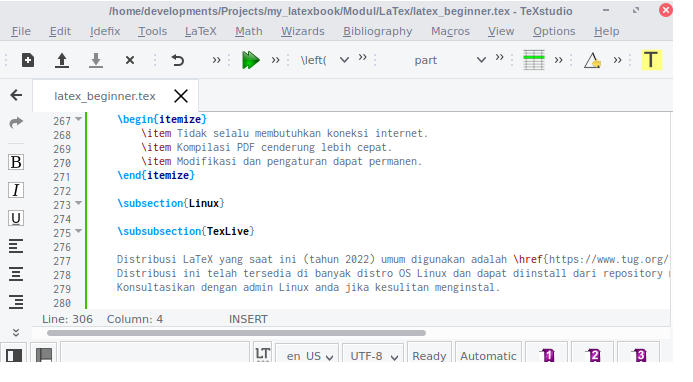This screenshot has width=693, height=382.
Task: Click the Line: 306 status text
Action: 67,319
